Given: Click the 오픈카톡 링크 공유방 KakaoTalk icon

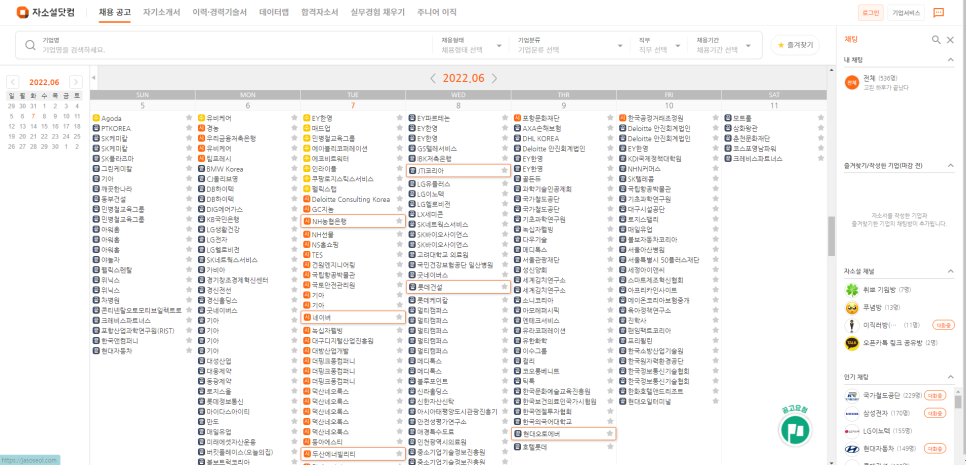Looking at the screenshot, I should pyautogui.click(x=852, y=342).
